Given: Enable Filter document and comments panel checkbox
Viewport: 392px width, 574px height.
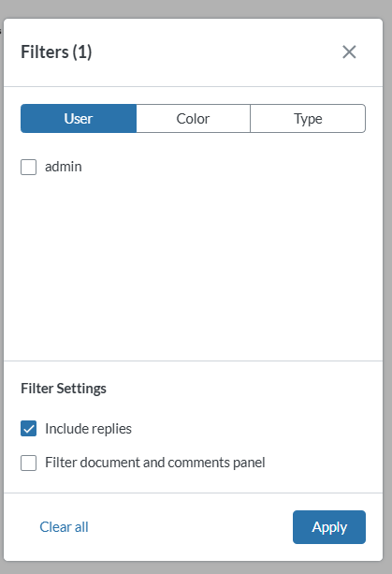Looking at the screenshot, I should [28, 463].
